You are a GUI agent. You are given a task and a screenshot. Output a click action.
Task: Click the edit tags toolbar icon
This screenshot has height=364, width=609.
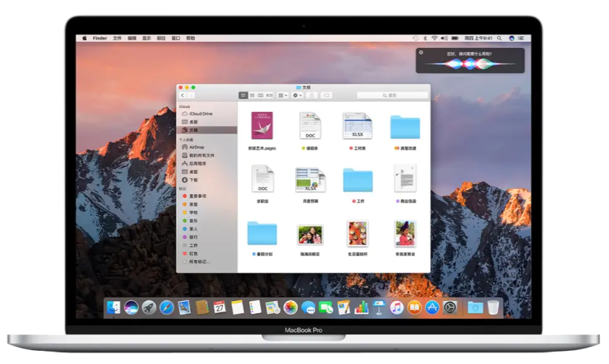[x=327, y=95]
